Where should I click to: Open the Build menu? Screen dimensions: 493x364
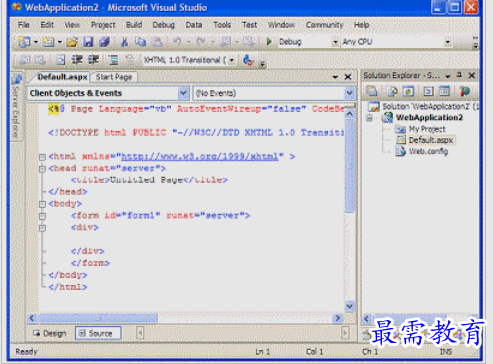click(134, 25)
